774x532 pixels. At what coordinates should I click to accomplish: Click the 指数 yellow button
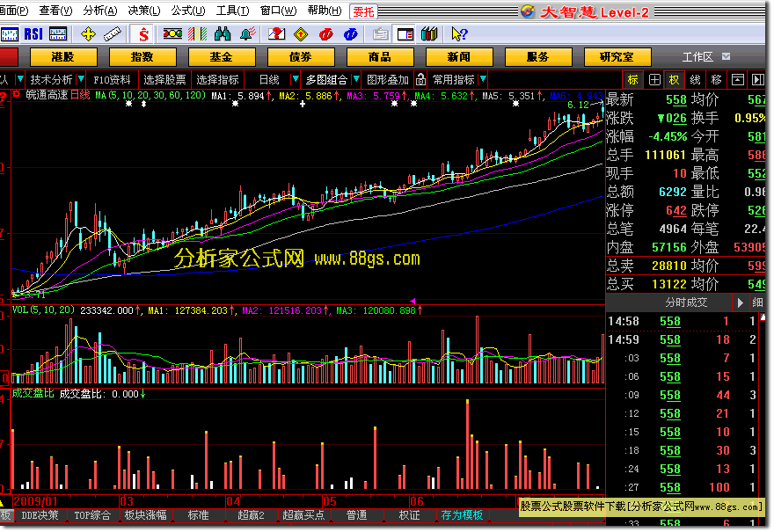142,57
